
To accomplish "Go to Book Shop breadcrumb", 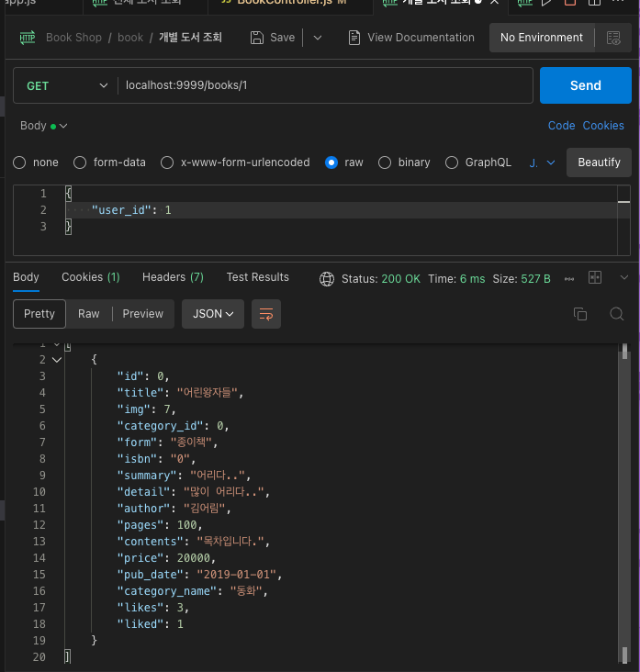I will coord(73,38).
